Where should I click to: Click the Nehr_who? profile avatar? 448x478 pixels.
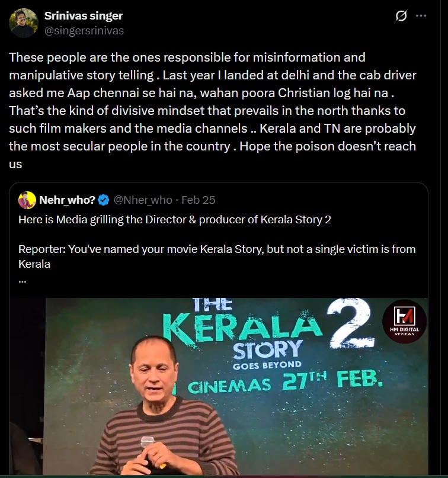click(x=27, y=200)
